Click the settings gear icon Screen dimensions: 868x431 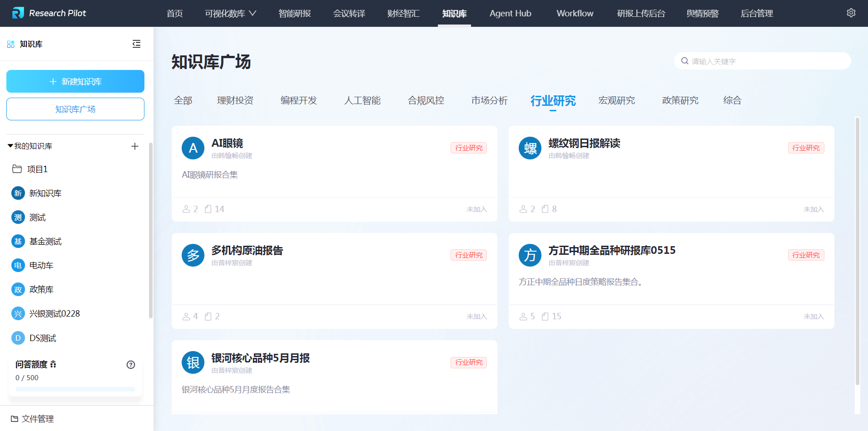coord(851,13)
